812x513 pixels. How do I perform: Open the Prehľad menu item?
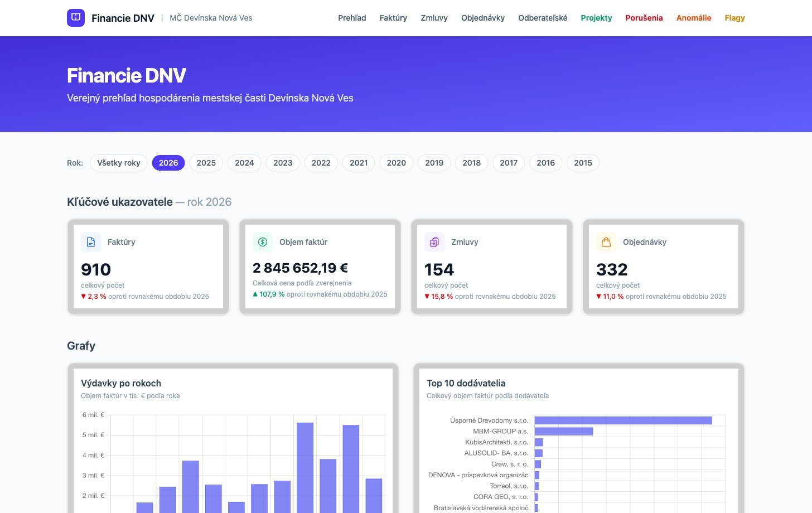(352, 18)
